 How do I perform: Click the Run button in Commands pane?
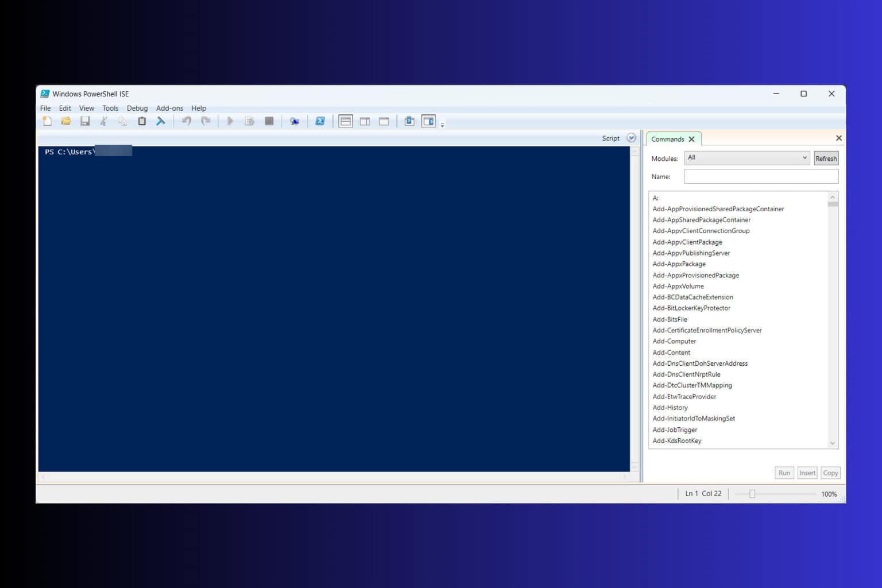[x=784, y=473]
